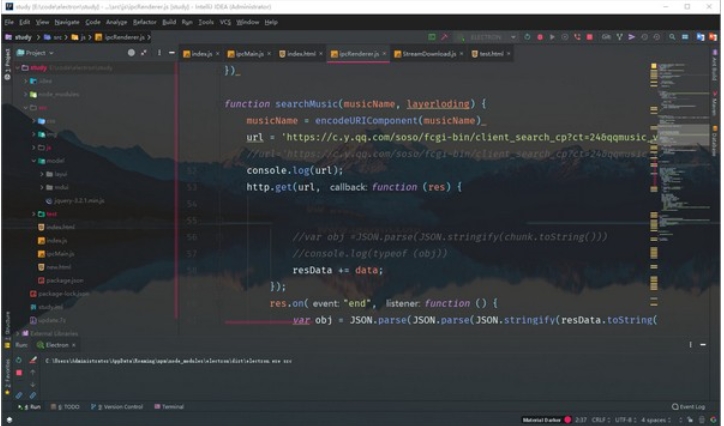This screenshot has width=724, height=426.
Task: Expand the img folder
Action: [34, 134]
